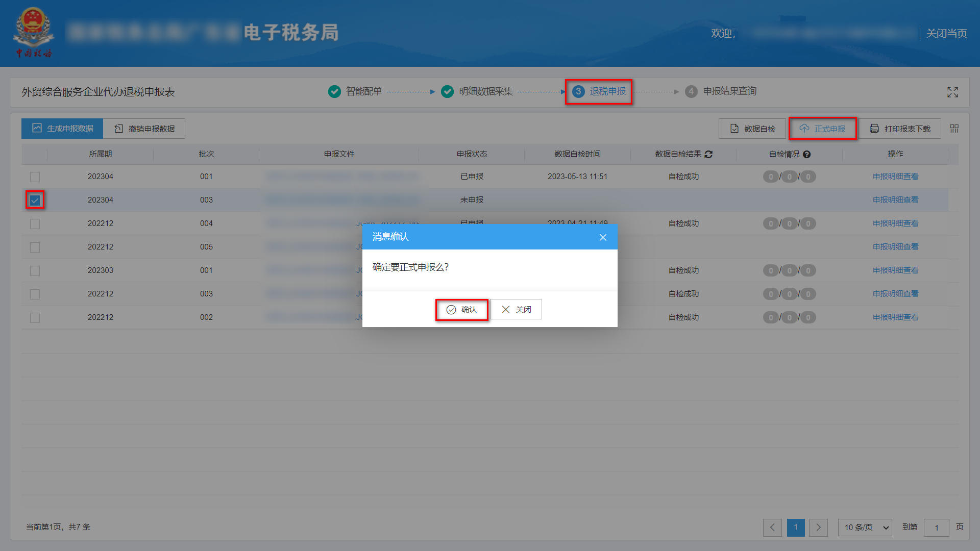980x551 pixels.
Task: Click the 撤销申报数据 undo icon
Action: coord(118,128)
